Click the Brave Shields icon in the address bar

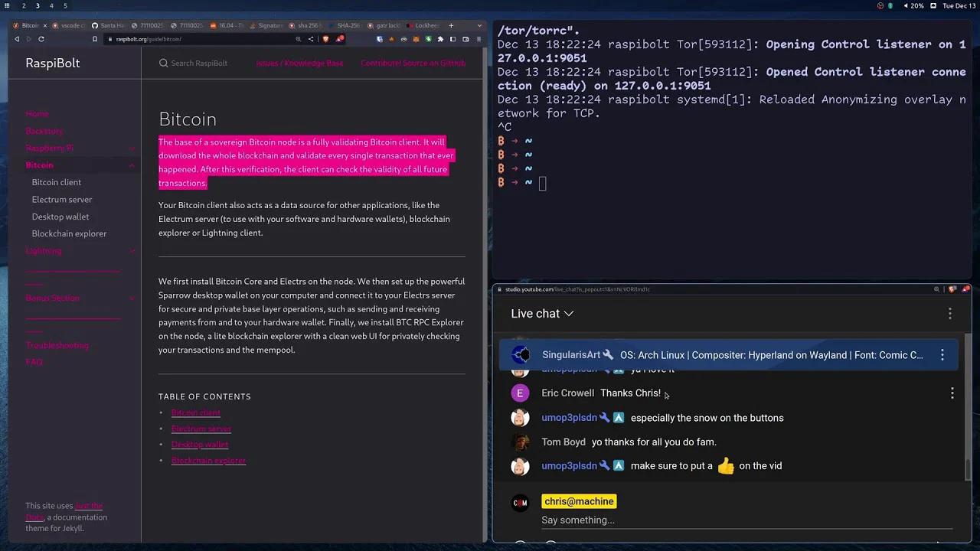click(x=325, y=39)
